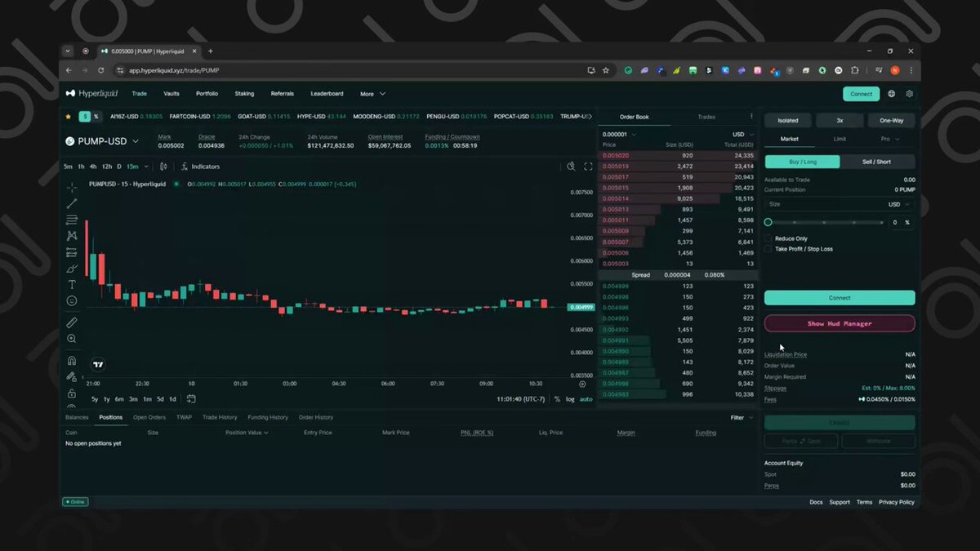The height and width of the screenshot is (551, 980).
Task: Open the language globe icon
Action: [x=892, y=94]
